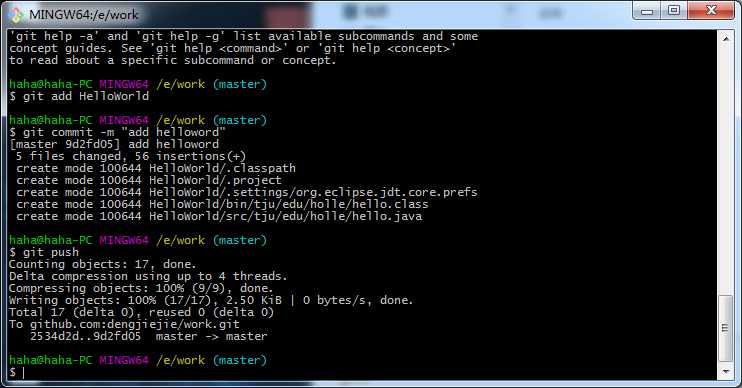Image resolution: width=742 pixels, height=388 pixels.
Task: Click the Git Bash icon in title bar
Action: (17, 15)
